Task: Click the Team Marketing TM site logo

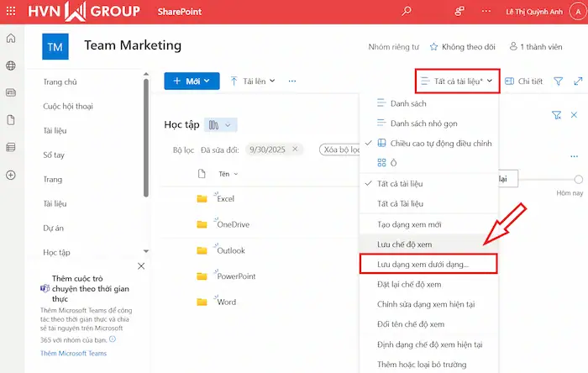Action: pyautogui.click(x=55, y=47)
